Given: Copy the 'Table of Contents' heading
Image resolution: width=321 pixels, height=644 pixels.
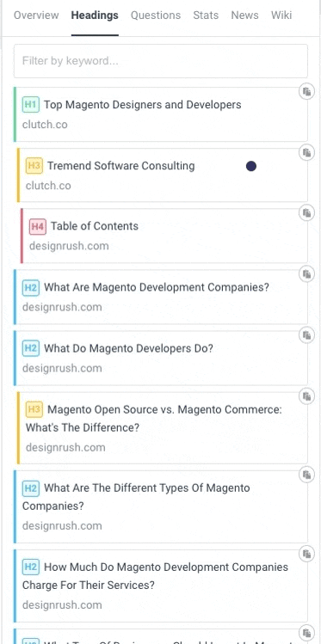Looking at the screenshot, I should point(306,212).
